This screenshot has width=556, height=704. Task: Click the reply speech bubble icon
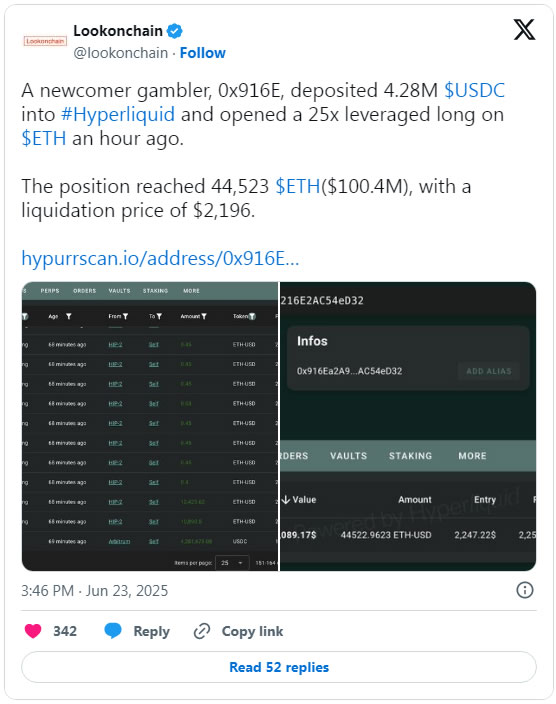tap(113, 631)
